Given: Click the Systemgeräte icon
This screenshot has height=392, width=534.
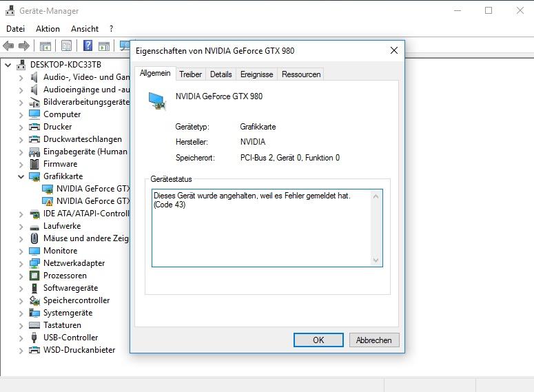Looking at the screenshot, I should pyautogui.click(x=34, y=313).
